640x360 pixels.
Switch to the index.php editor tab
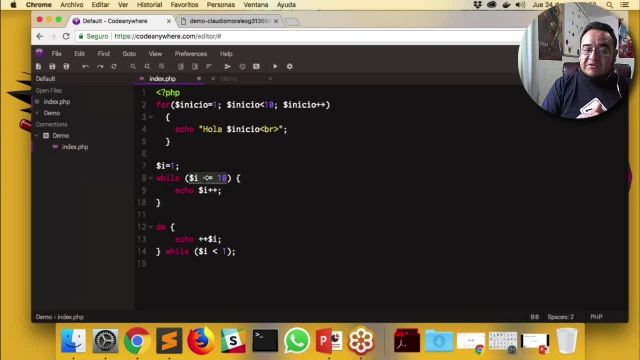click(162, 78)
